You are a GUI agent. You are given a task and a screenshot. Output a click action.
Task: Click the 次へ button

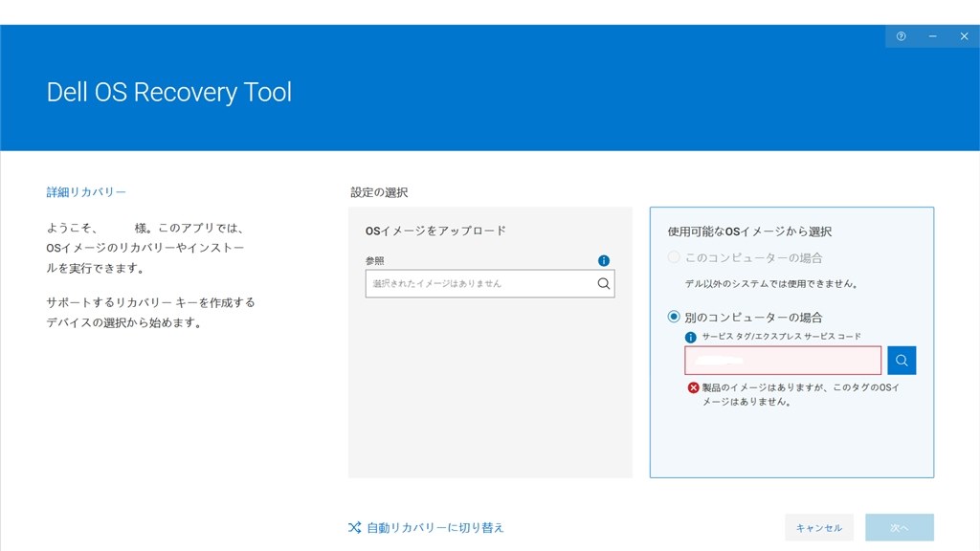(x=900, y=528)
